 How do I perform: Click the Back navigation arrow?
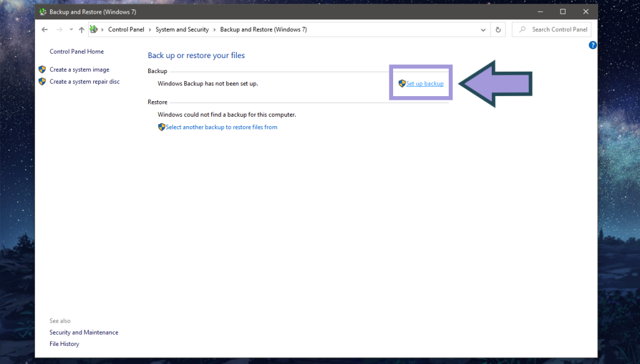tap(44, 29)
